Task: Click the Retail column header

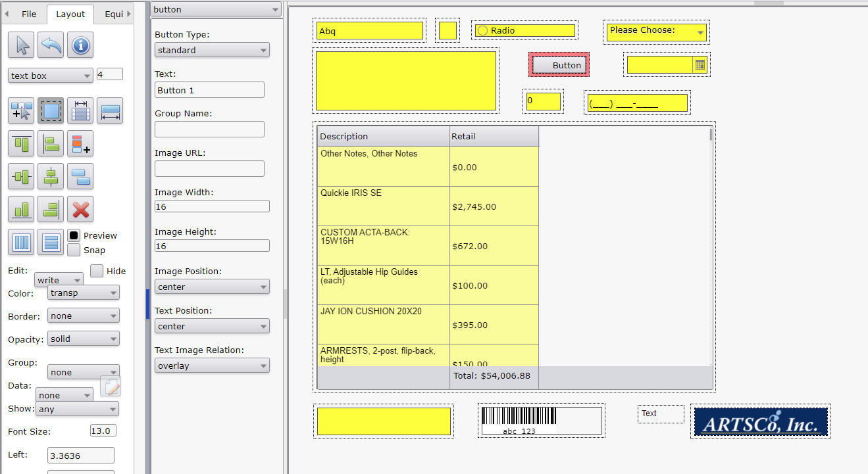Action: [494, 136]
